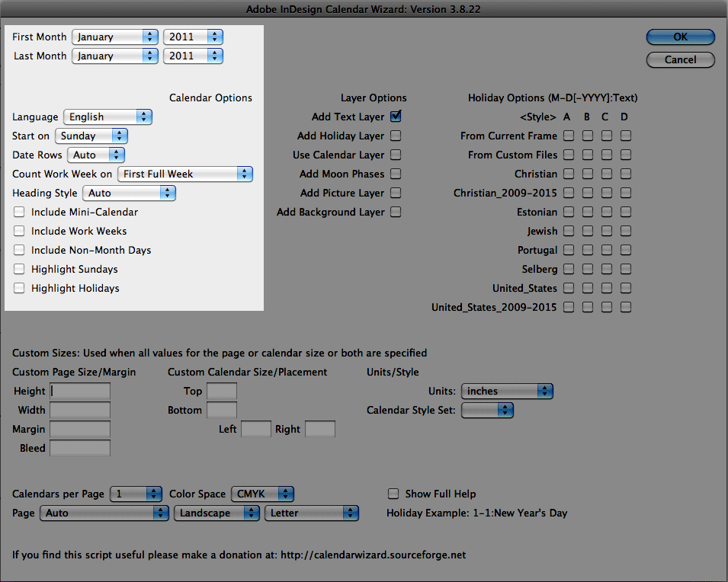This screenshot has height=582, width=728.
Task: Toggle the Highlight Sundays checkbox
Action: 19,269
